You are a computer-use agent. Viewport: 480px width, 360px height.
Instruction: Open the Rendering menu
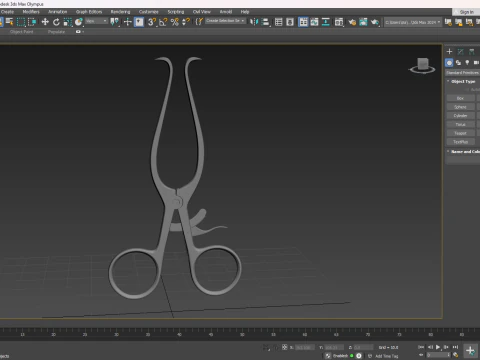pyautogui.click(x=120, y=12)
